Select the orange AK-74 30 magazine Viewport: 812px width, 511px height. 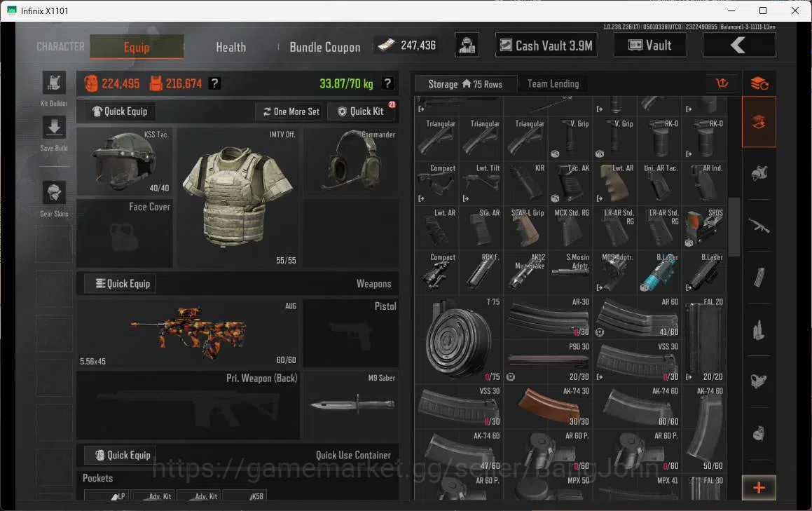pyautogui.click(x=548, y=407)
